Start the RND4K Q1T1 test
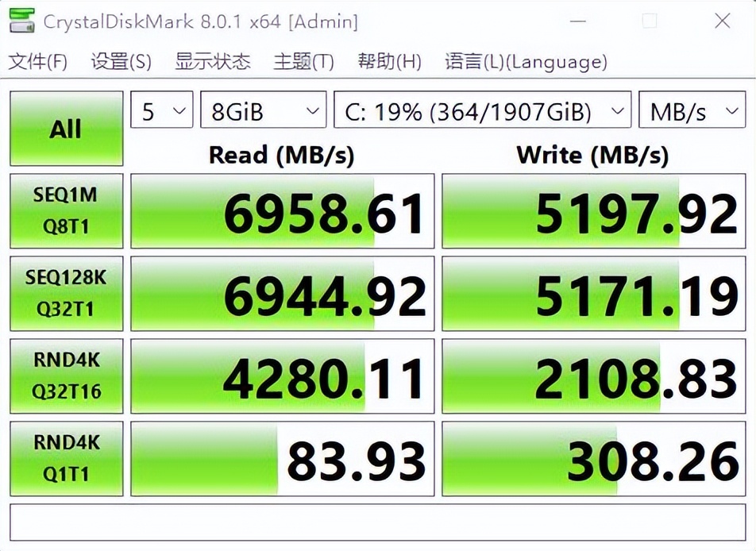The height and width of the screenshot is (551, 756). click(x=67, y=459)
